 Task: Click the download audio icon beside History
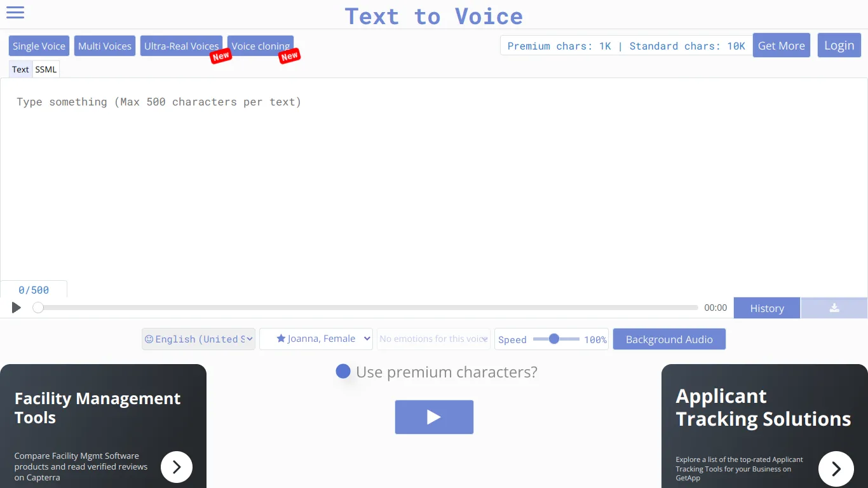[x=833, y=308]
